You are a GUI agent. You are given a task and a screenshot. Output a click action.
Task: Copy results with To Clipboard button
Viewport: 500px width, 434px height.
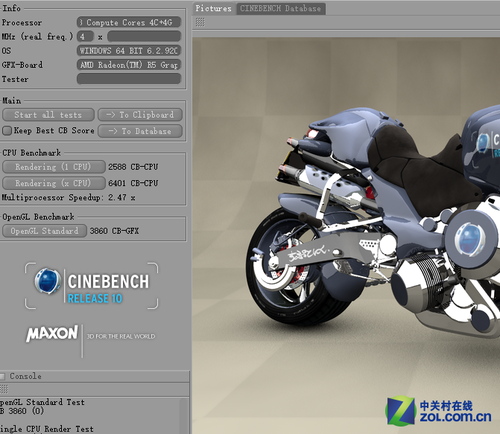click(140, 115)
